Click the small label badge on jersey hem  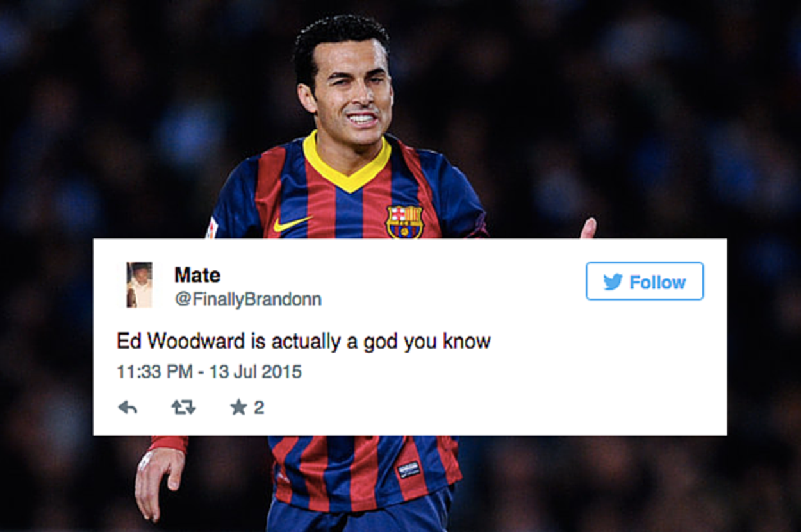pyautogui.click(x=409, y=469)
